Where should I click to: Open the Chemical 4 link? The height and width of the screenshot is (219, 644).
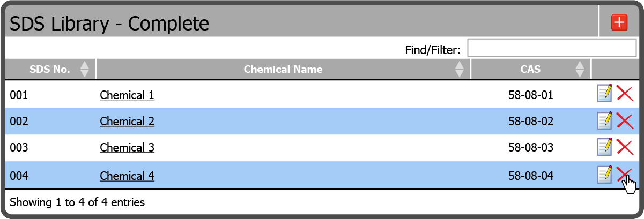point(127,176)
